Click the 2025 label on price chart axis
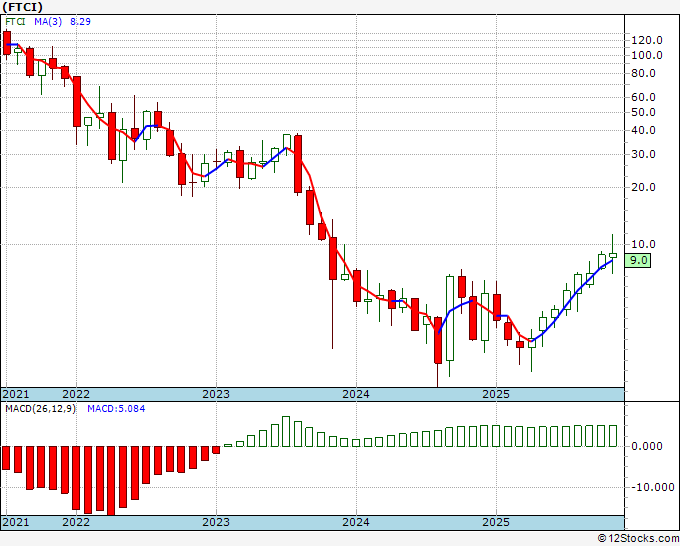Screen dimensions: 680x546 496,394
